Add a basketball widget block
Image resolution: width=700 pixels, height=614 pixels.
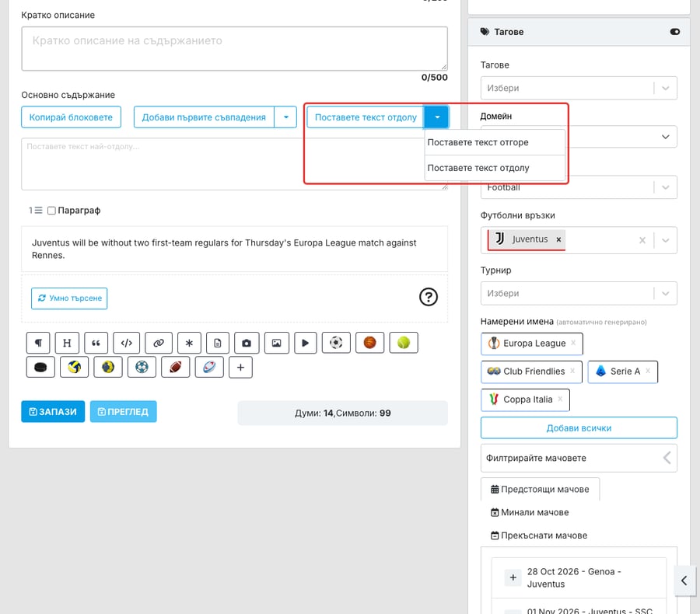pos(369,343)
